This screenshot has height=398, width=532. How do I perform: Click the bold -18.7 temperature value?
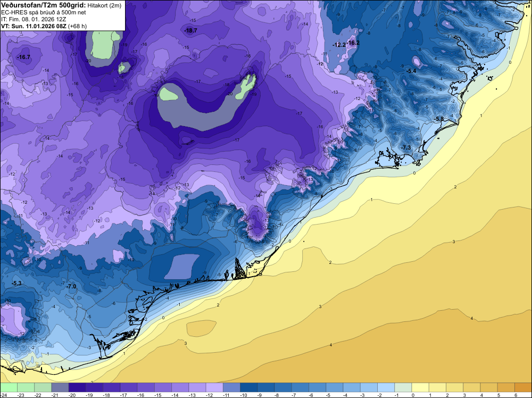190,30
